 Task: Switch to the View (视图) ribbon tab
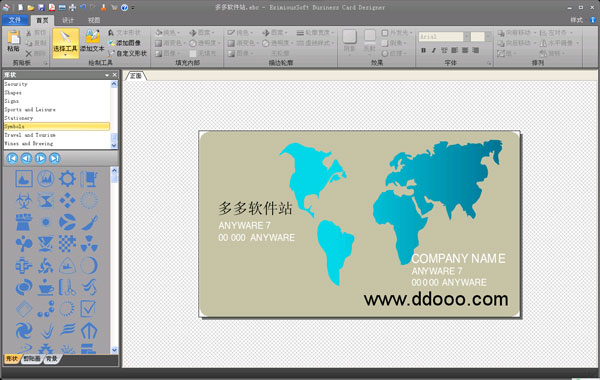tap(94, 20)
